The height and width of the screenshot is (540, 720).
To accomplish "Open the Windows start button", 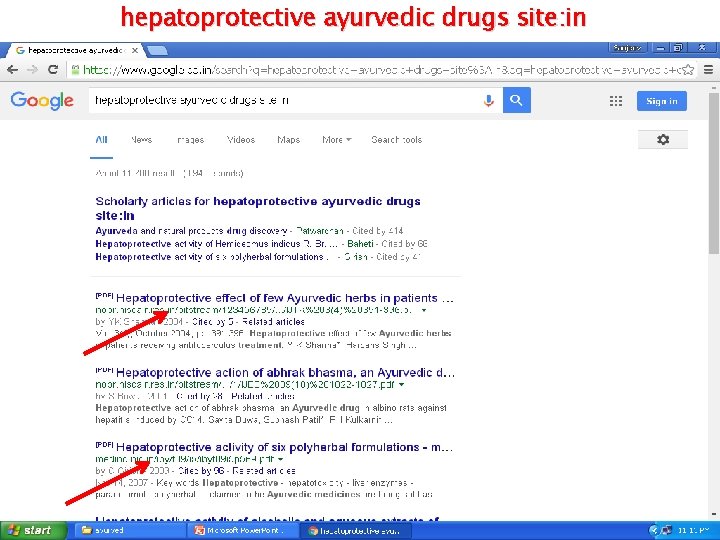I will (32, 530).
